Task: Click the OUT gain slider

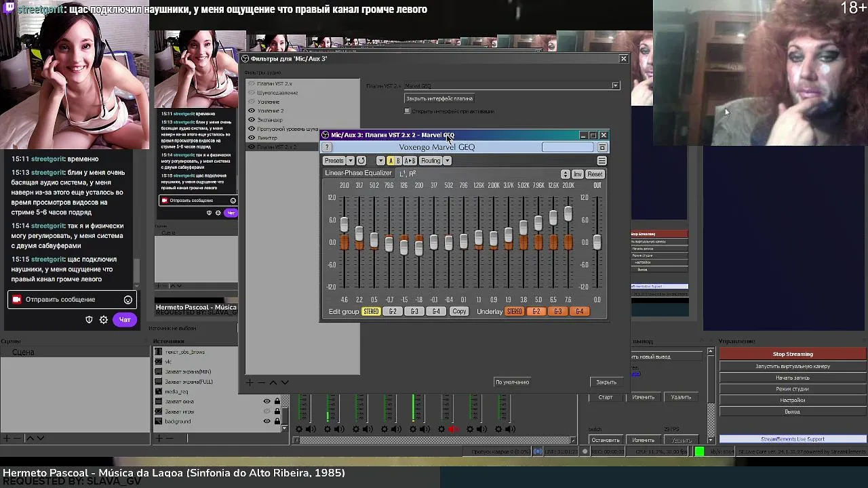Action: coord(597,242)
